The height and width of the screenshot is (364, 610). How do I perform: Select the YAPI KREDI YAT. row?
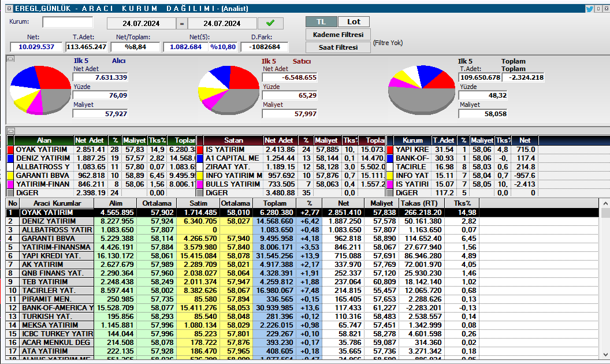pos(302,256)
